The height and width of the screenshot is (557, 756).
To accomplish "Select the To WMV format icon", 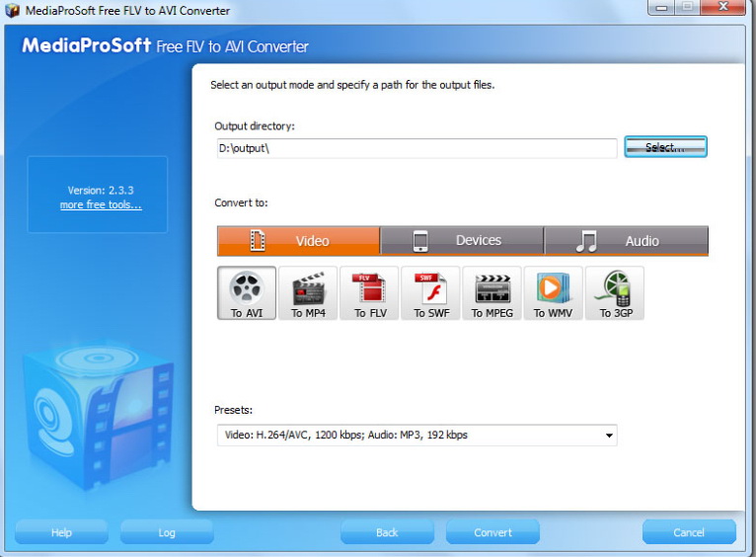I will pos(553,292).
